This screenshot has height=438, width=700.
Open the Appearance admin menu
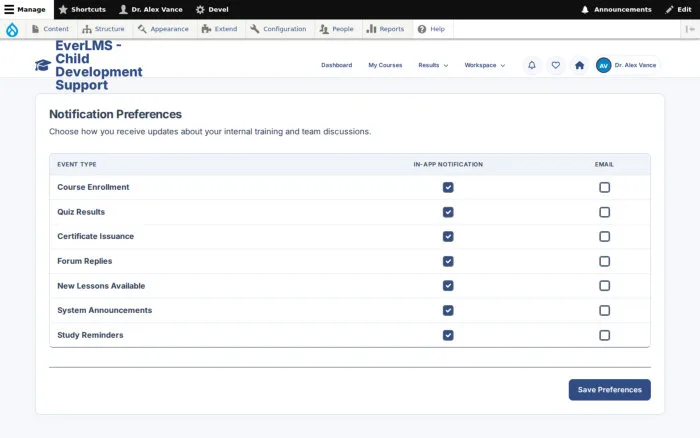163,29
